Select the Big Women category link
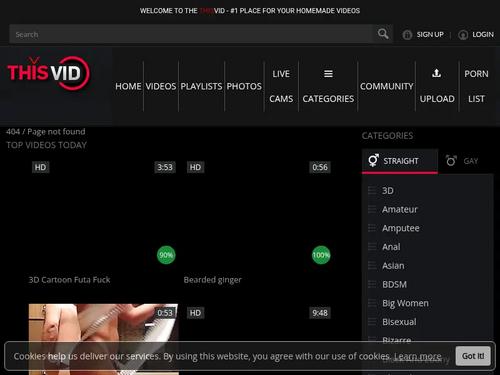This screenshot has height=375, width=500. coord(405,303)
